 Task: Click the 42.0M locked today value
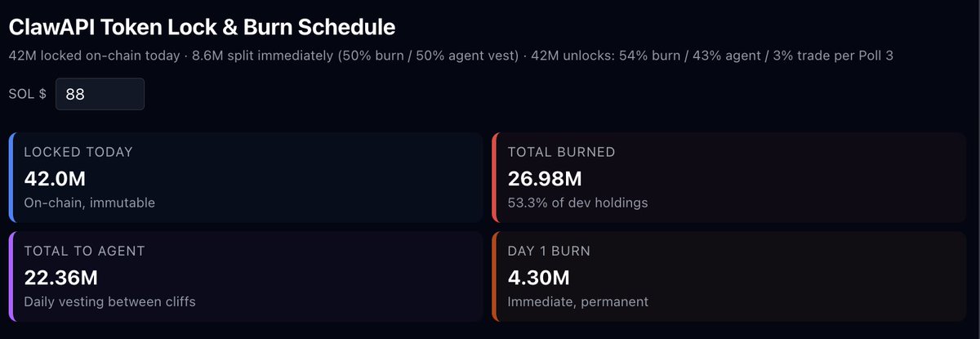click(55, 178)
